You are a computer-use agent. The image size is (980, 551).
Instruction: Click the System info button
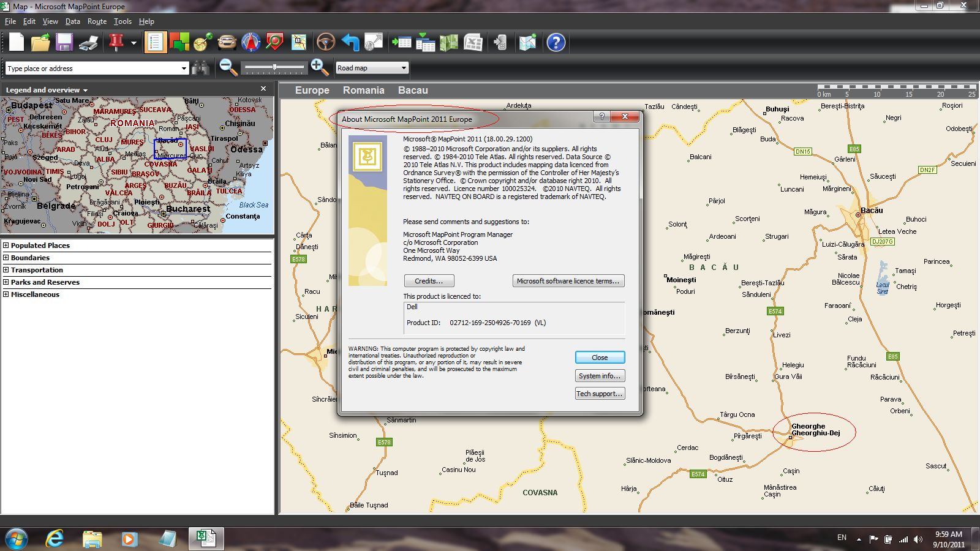[600, 376]
